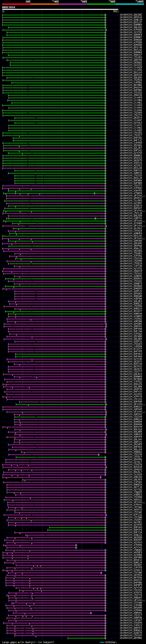146x644 pixels.
Task: Select hit UniRef100_Q0WLS9
Action: point(131,20)
